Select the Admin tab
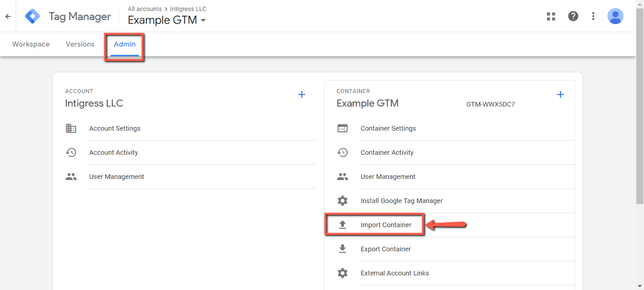 click(125, 44)
